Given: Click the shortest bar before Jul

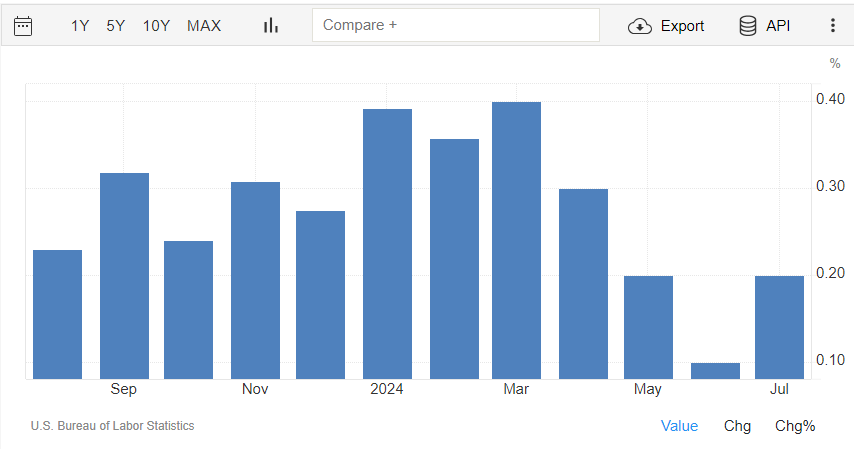Looking at the screenshot, I should point(715,371).
